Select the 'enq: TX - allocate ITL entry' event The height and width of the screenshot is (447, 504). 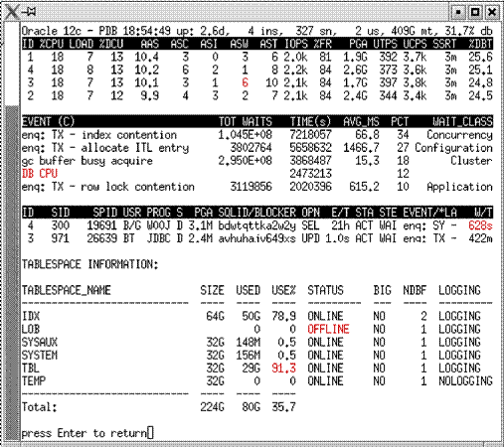pyautogui.click(x=105, y=148)
